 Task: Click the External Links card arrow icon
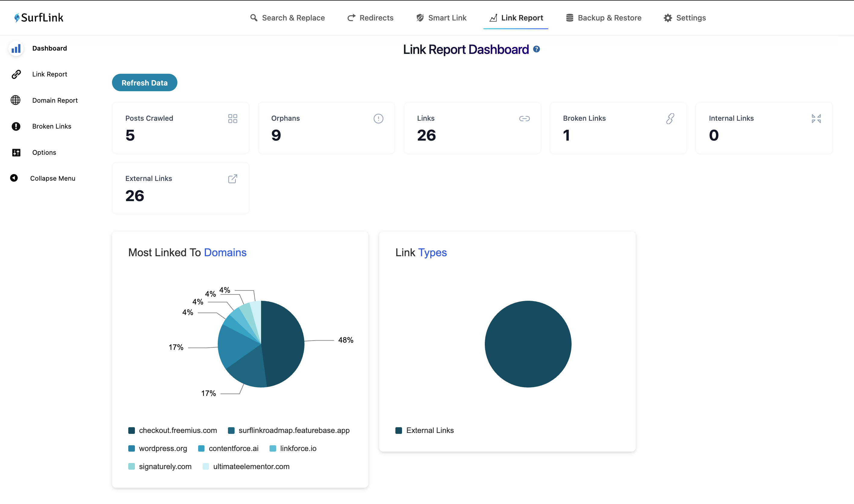232,179
